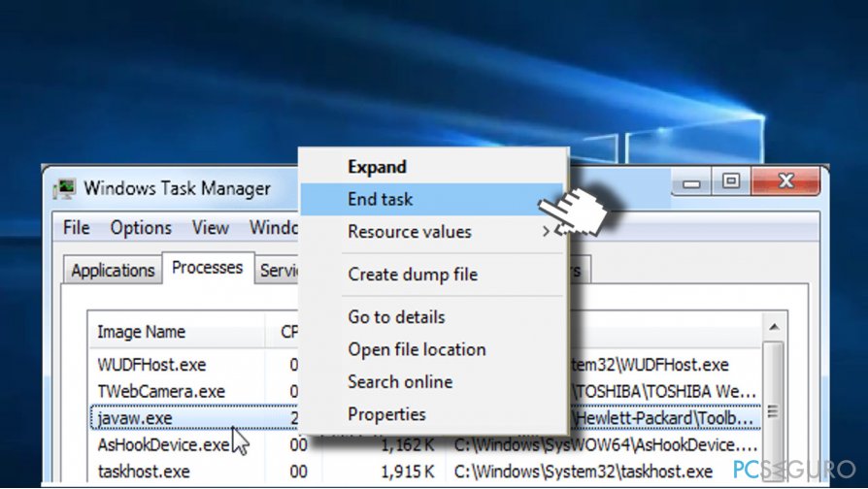Viewport: 868px width, 489px height.
Task: Open the View menu
Action: click(x=211, y=227)
